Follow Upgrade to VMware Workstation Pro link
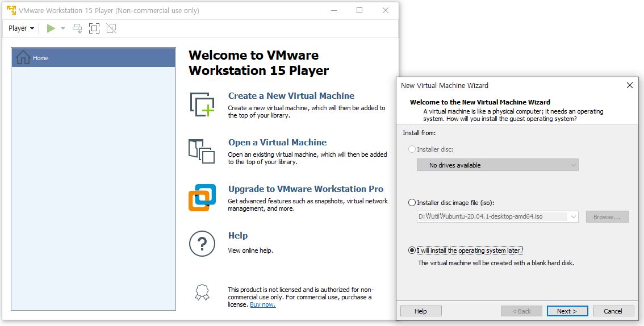Viewport: 644px width, 326px height. [x=306, y=189]
